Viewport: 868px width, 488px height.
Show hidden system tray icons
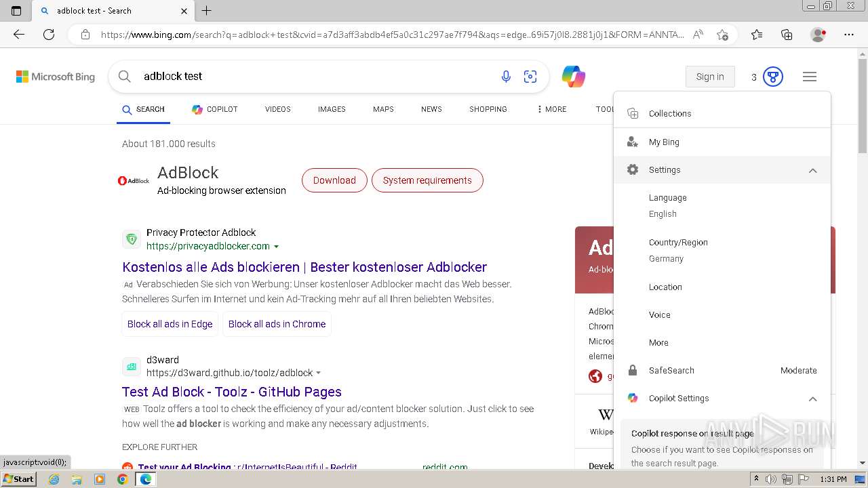756,479
